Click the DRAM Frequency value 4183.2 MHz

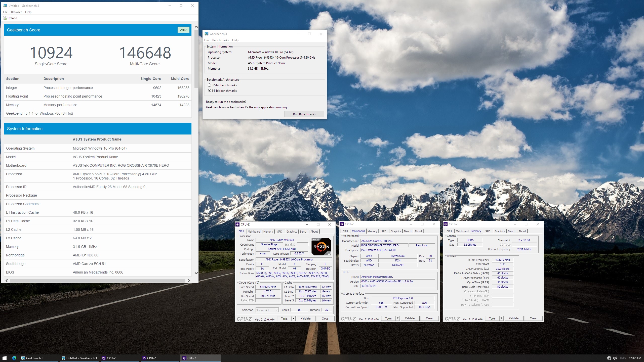click(503, 260)
